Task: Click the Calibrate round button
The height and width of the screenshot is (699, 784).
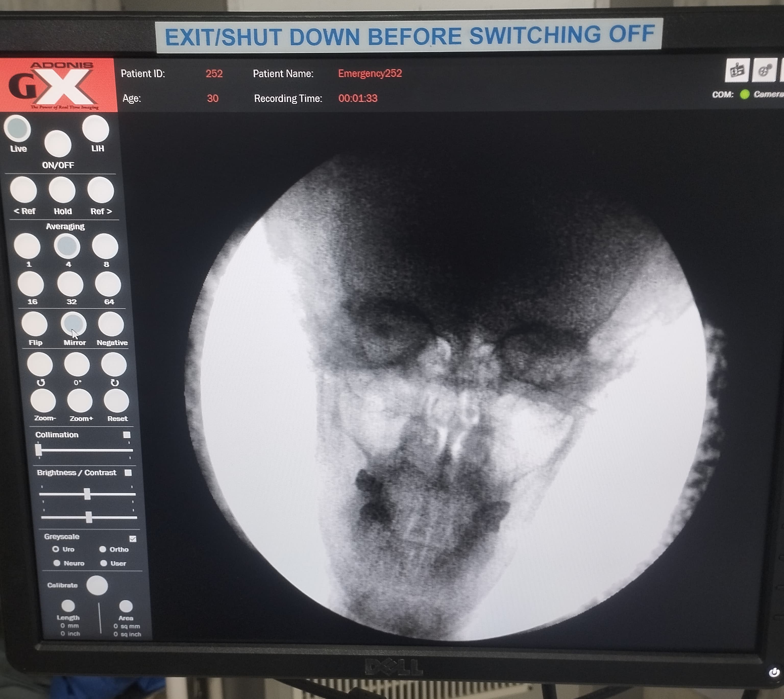Action: pyautogui.click(x=97, y=585)
